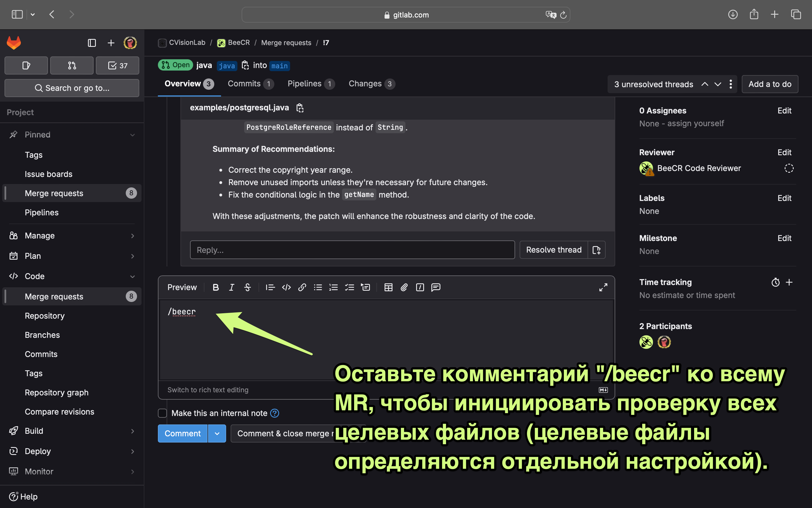
Task: Insert a quick action in comment
Action: [420, 287]
